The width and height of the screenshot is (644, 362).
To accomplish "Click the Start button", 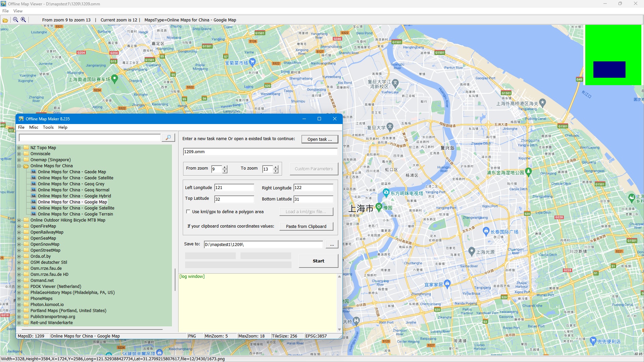I will coord(318,261).
